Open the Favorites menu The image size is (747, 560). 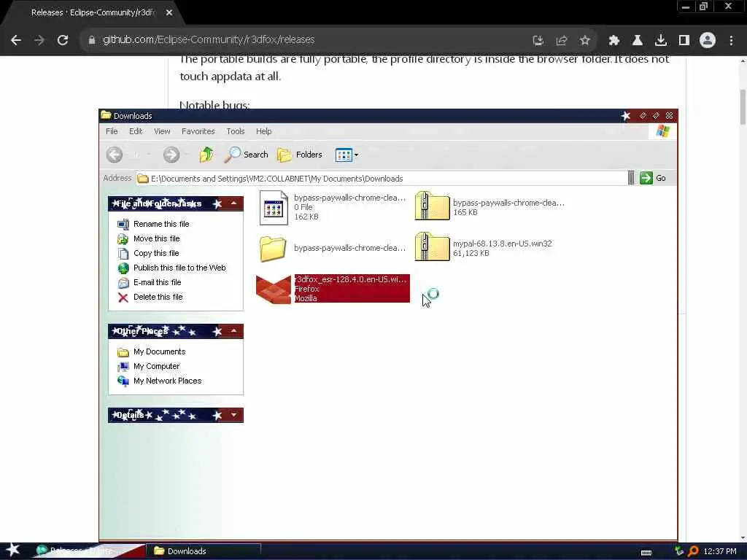click(x=198, y=131)
